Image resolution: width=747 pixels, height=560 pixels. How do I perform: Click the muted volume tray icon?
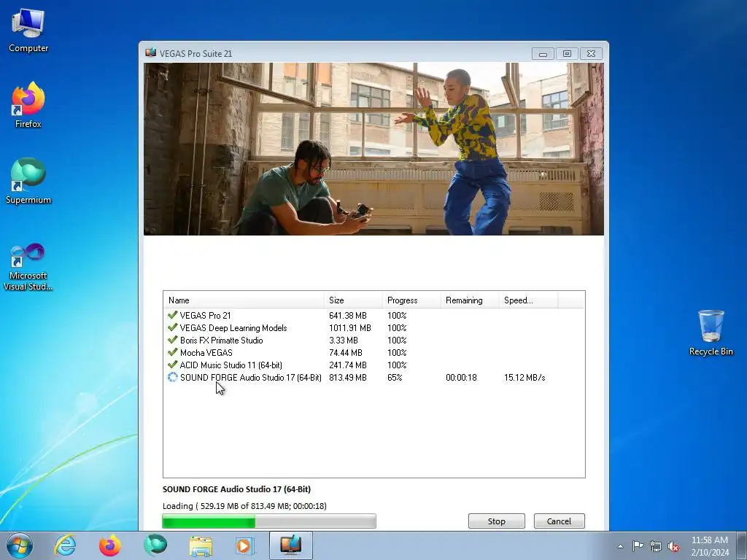coord(673,546)
